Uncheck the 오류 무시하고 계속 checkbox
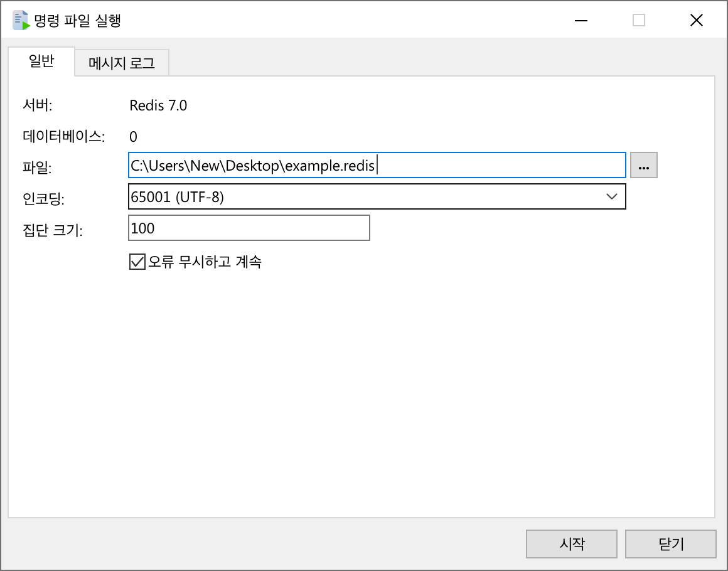This screenshot has width=728, height=571. (x=136, y=262)
